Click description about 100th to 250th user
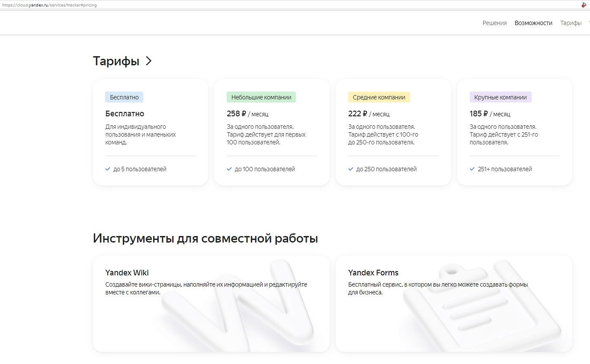This screenshot has height=364, width=590. click(383, 134)
